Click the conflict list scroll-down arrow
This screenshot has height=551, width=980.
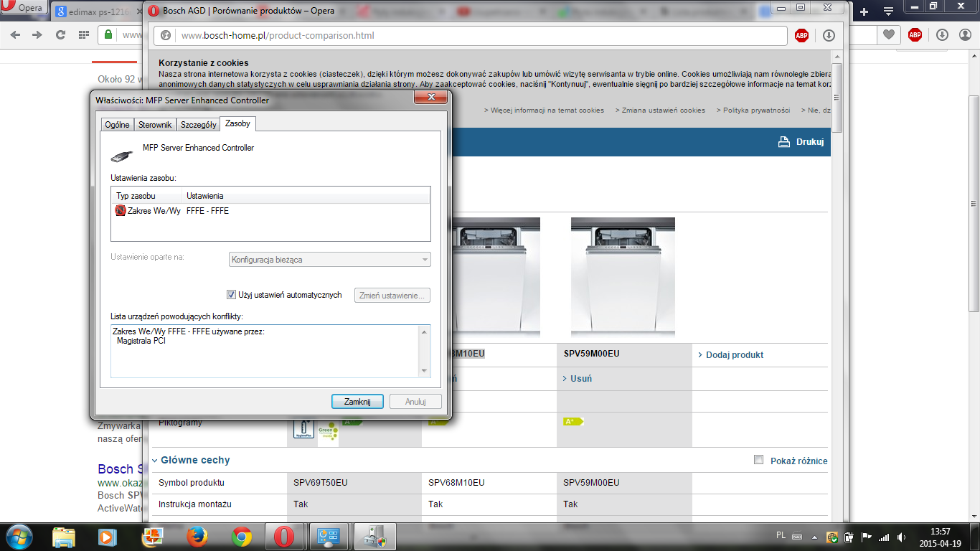click(x=425, y=371)
